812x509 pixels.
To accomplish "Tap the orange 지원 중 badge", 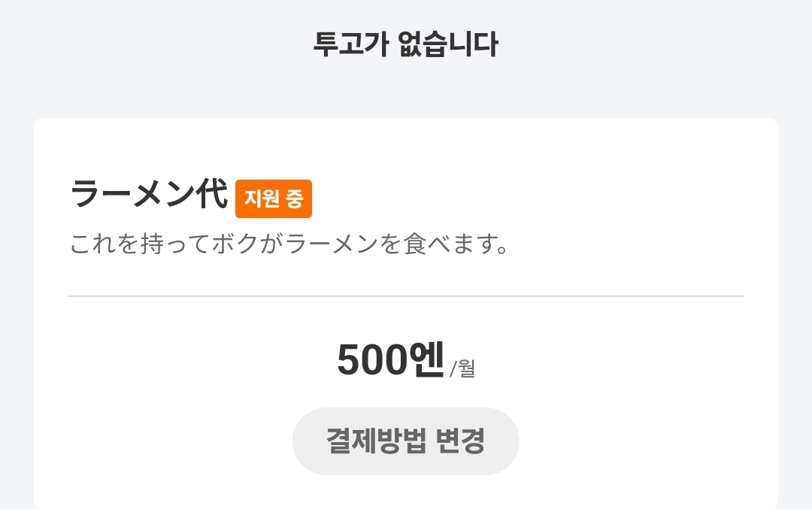I will [x=274, y=198].
